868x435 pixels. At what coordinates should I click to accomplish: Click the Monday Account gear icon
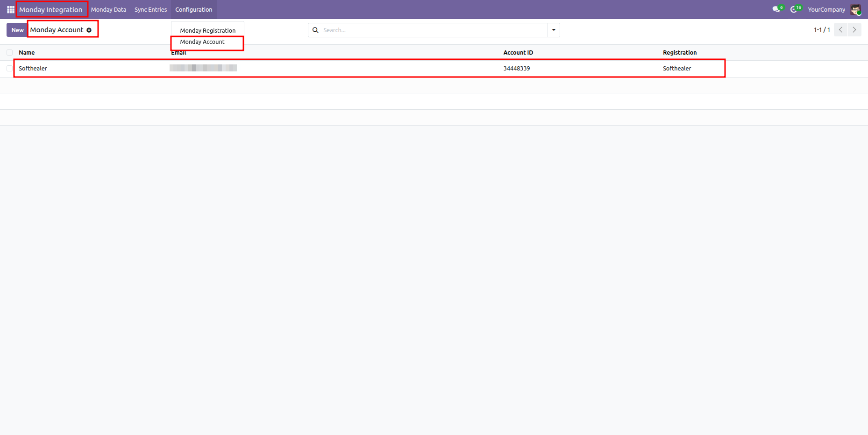89,30
